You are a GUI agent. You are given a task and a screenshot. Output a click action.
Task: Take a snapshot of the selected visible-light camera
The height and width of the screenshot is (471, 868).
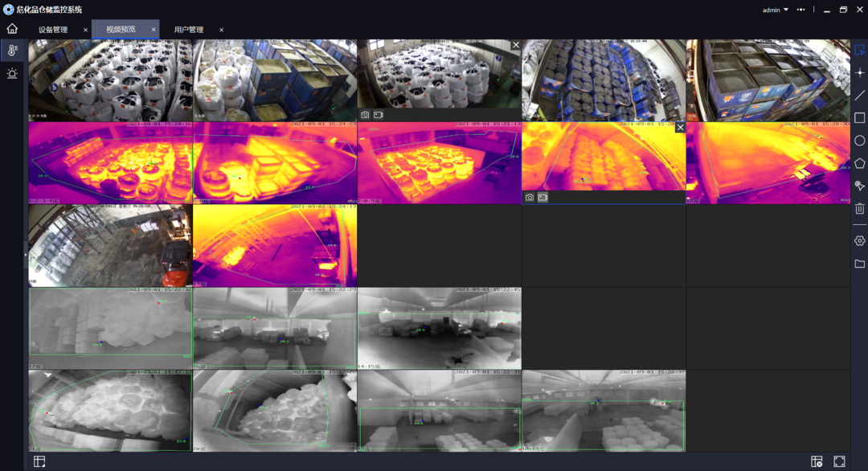[364, 114]
